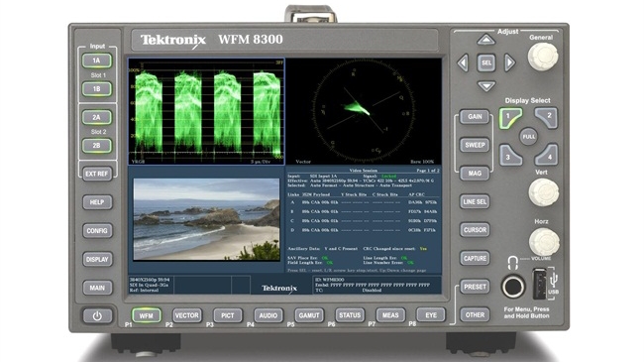Click the beach picture thumbnail
This screenshot has width=644, height=362.
[206, 219]
